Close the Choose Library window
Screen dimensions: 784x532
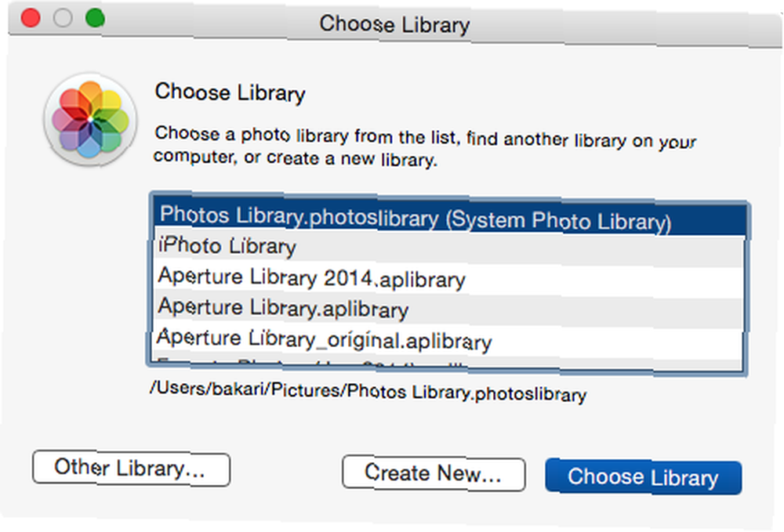[31, 17]
